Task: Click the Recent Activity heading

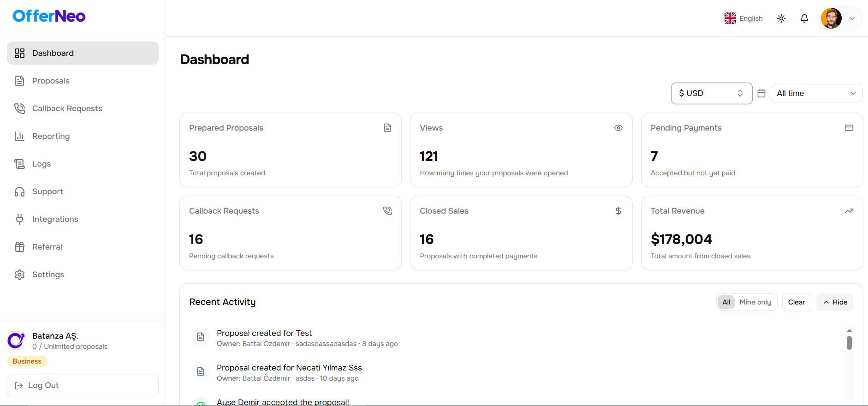Action: (222, 302)
